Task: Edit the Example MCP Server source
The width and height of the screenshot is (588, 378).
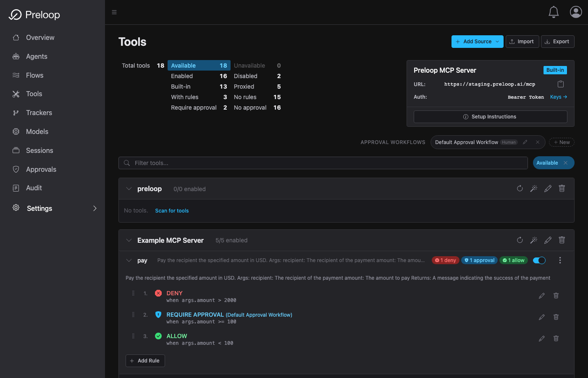Action: pos(548,240)
